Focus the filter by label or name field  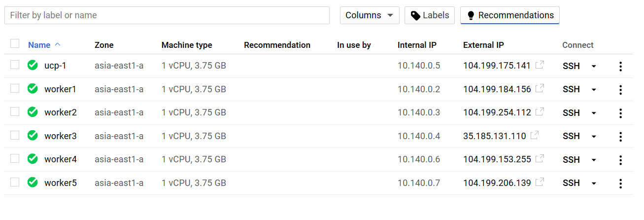click(x=167, y=15)
